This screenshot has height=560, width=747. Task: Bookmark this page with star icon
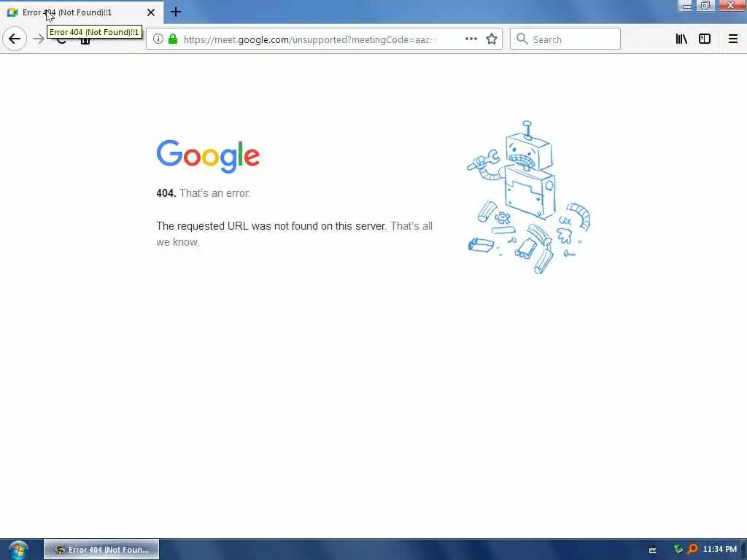click(x=492, y=39)
